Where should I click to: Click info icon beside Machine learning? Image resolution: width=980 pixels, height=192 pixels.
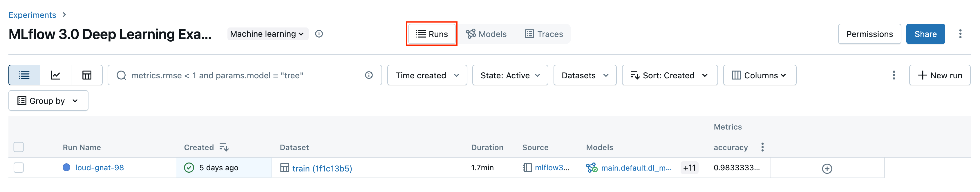319,34
